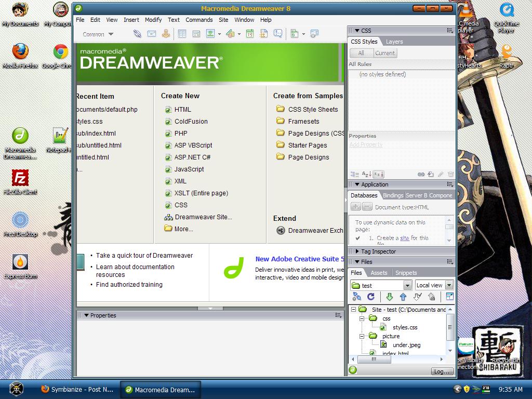Toggle the All mode in CSS Styles
Image resolution: width=532 pixels, height=399 pixels.
click(362, 53)
